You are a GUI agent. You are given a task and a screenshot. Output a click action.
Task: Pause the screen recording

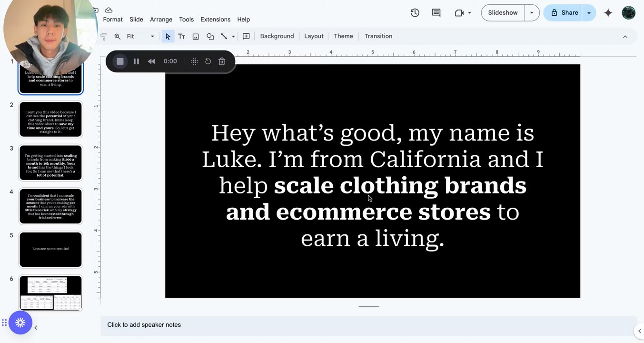pos(136,61)
